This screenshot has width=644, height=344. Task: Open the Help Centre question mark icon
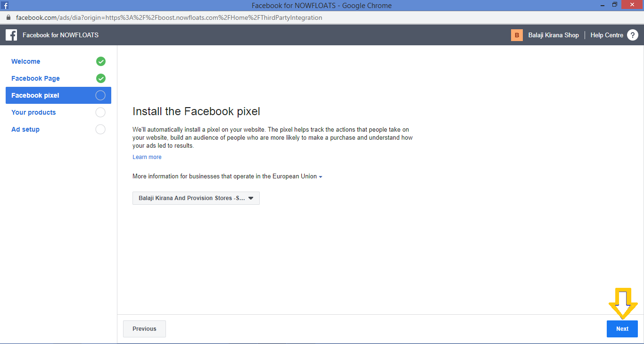click(x=632, y=35)
